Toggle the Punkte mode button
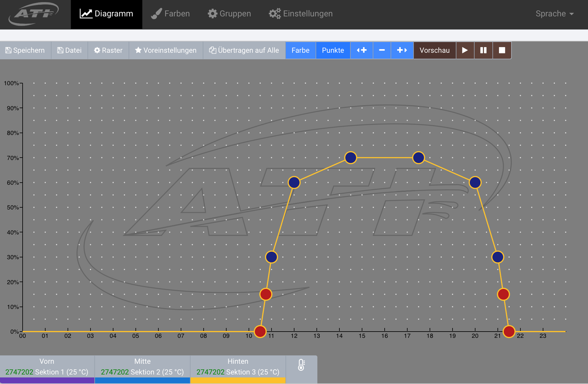Screen dimensions: 588x384 [x=333, y=50]
